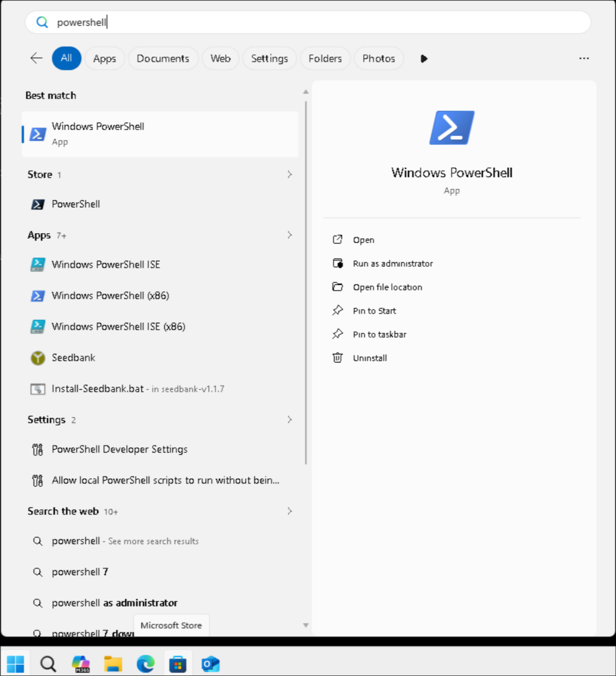The height and width of the screenshot is (676, 616).
Task: Click the taskbar Search magnifier icon
Action: coord(48,664)
